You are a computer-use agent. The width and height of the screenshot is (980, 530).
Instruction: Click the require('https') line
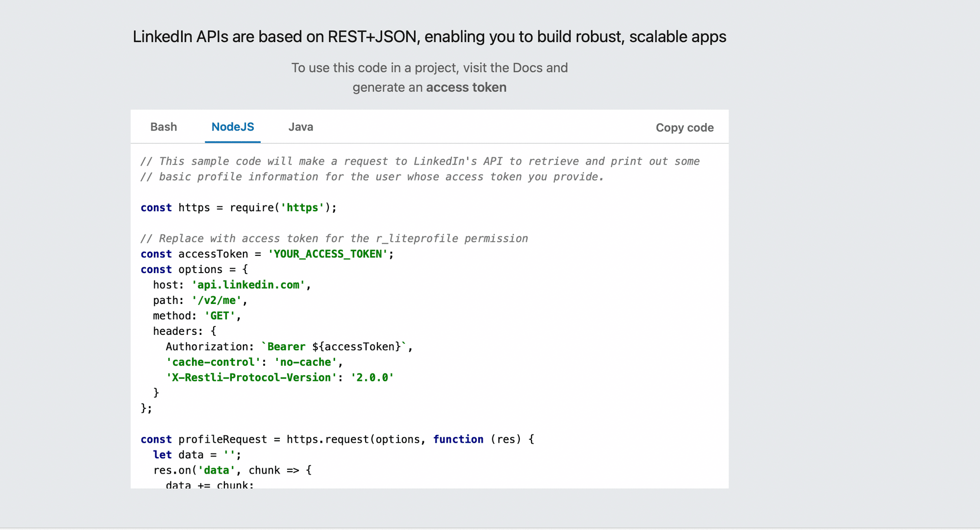[x=239, y=208]
